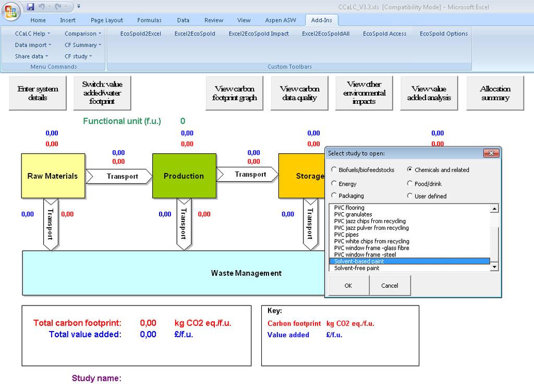Open the Data tab
Viewport: 534px width, 392px height.
pyautogui.click(x=183, y=20)
